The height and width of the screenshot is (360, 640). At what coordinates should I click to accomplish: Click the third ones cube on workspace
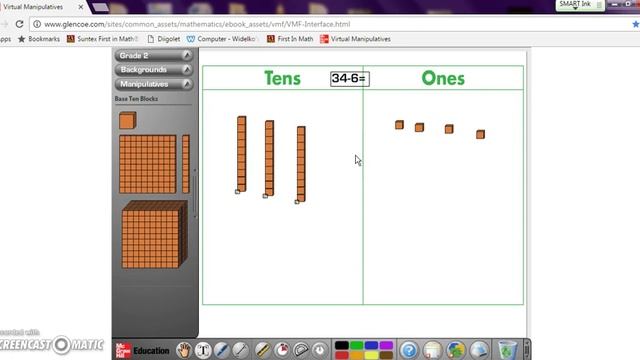coord(449,129)
